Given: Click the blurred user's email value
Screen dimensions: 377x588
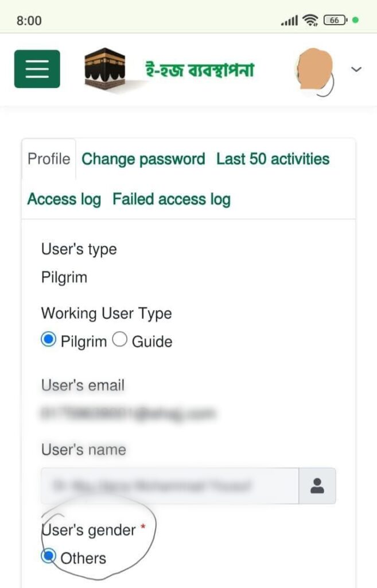Looking at the screenshot, I should (x=127, y=412).
